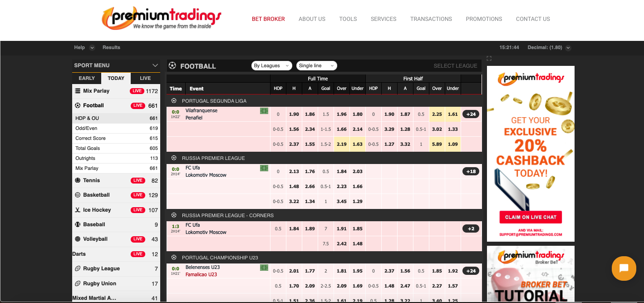The width and height of the screenshot is (644, 303).
Task: Click SELECT LEAGUE button
Action: (455, 66)
